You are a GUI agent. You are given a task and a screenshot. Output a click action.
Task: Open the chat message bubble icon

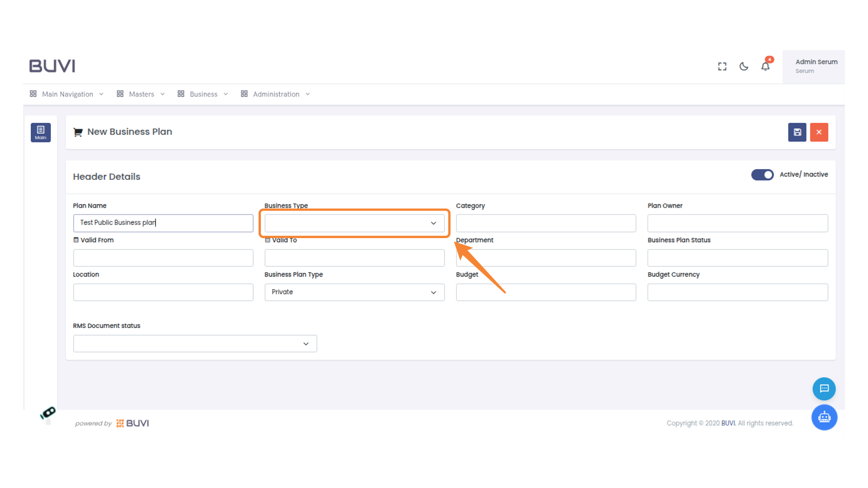(824, 389)
